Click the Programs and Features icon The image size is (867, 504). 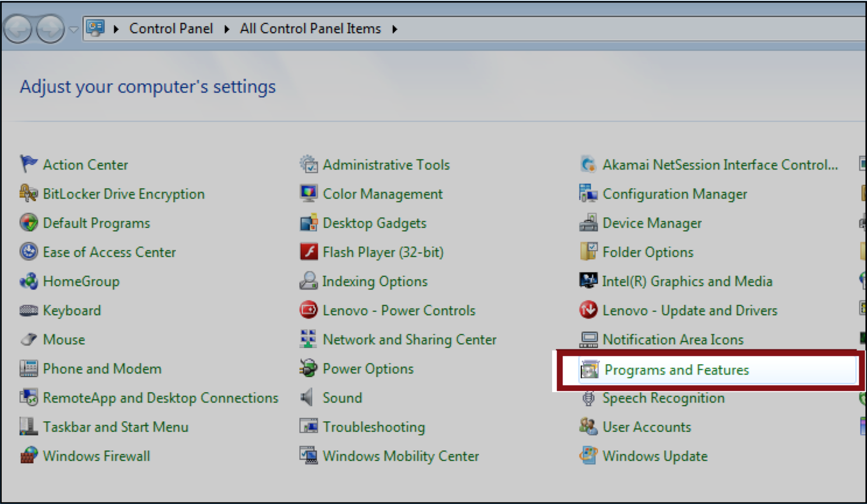[589, 369]
